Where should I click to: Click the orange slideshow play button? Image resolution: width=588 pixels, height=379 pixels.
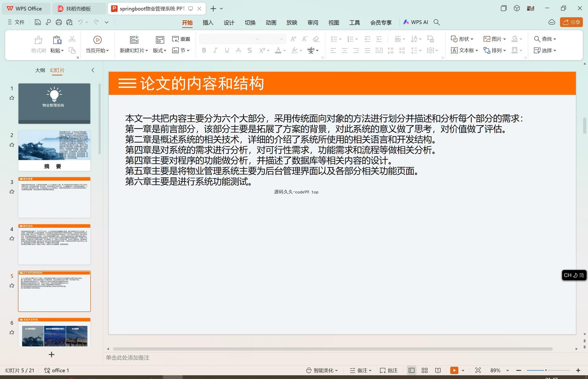pyautogui.click(x=454, y=370)
